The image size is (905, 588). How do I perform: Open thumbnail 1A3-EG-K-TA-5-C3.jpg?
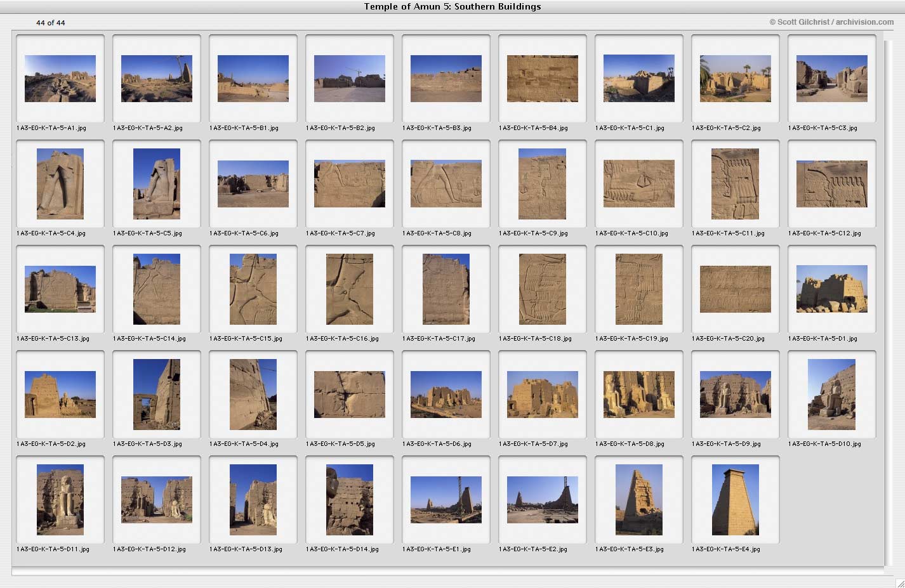(832, 79)
